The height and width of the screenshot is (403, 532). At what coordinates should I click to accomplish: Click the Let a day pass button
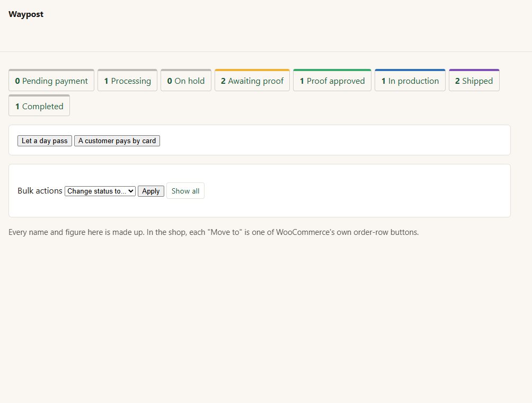tap(45, 141)
